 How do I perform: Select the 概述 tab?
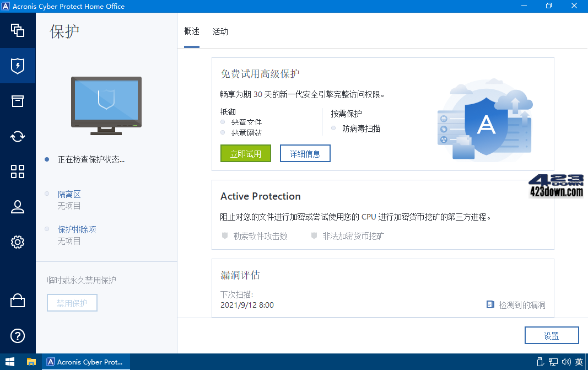coord(191,31)
